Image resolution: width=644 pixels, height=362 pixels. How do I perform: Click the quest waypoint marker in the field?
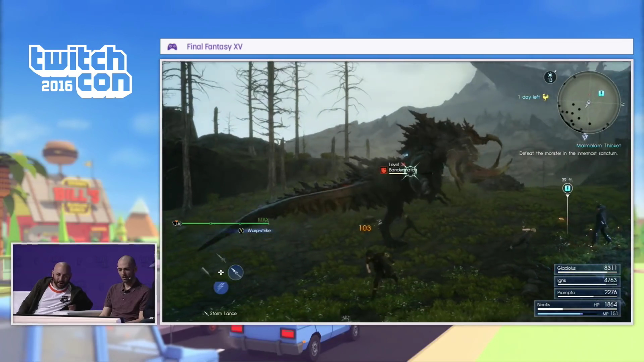[567, 188]
